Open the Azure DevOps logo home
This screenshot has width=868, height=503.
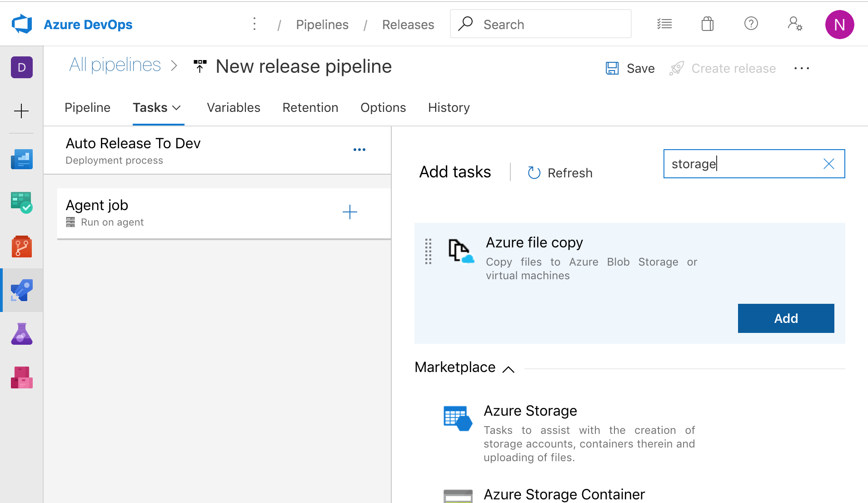[22, 24]
